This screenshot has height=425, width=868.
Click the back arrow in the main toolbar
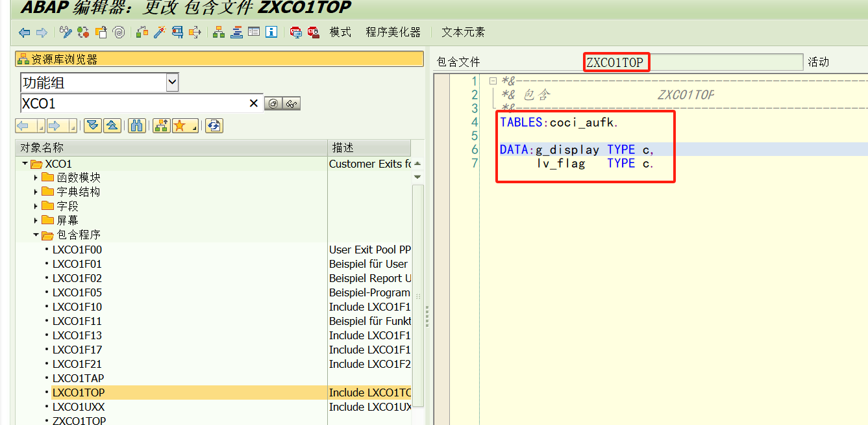click(x=25, y=32)
